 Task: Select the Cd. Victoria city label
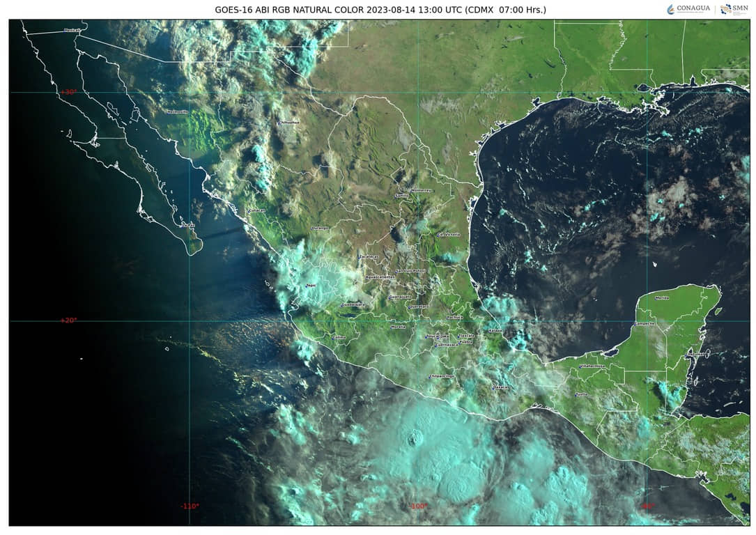click(x=449, y=234)
